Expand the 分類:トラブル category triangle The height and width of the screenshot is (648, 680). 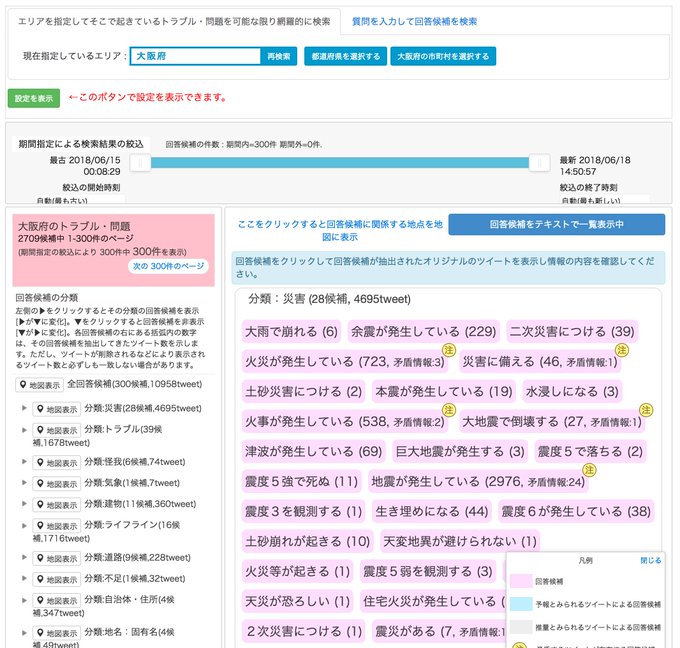tap(24, 429)
